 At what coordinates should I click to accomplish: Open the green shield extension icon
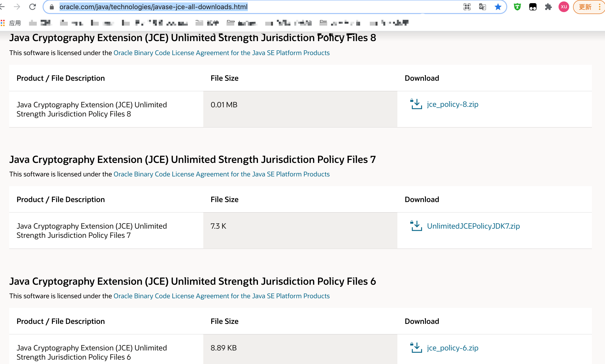(517, 7)
